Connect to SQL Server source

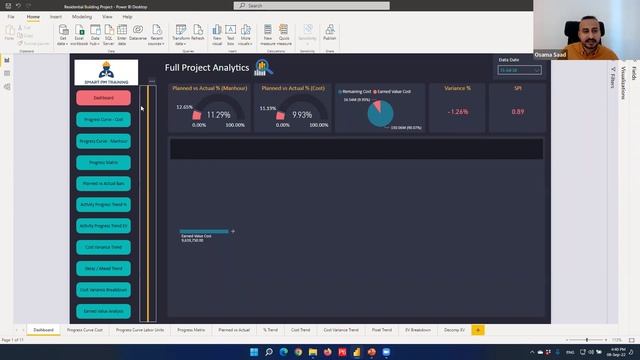[109, 35]
